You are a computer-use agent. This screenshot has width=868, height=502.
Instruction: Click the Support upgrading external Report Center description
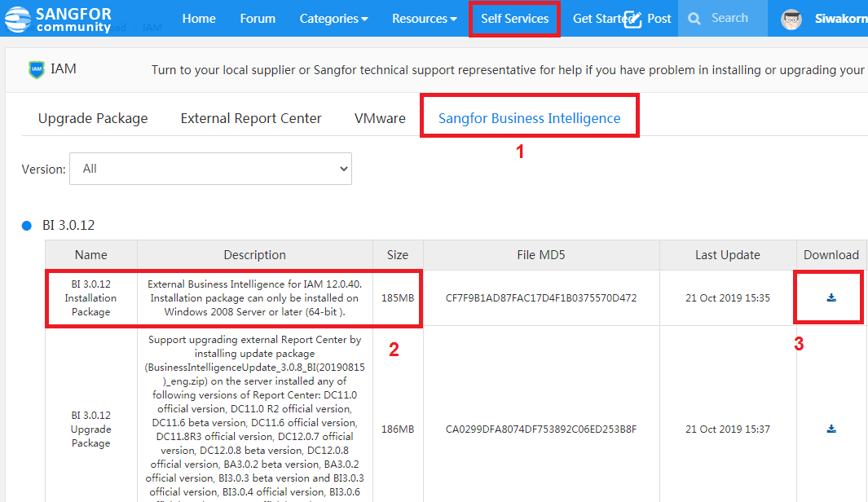254,418
